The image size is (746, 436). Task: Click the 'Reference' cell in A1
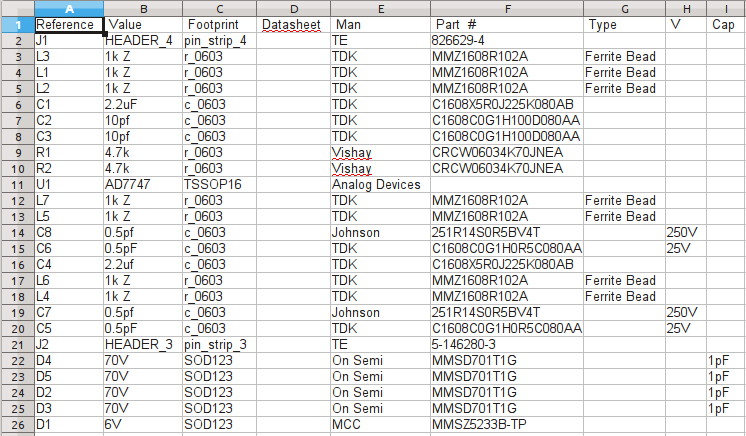tap(69, 25)
